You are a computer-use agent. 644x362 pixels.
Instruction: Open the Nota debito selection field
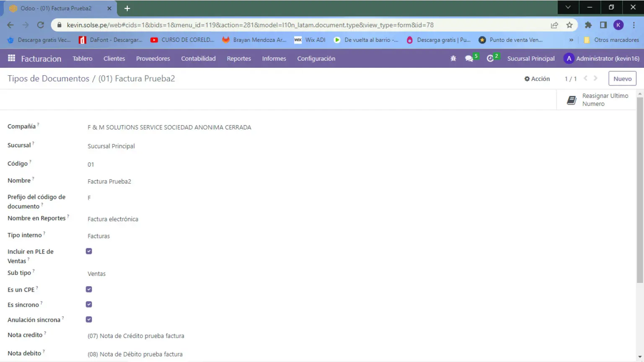click(135, 354)
